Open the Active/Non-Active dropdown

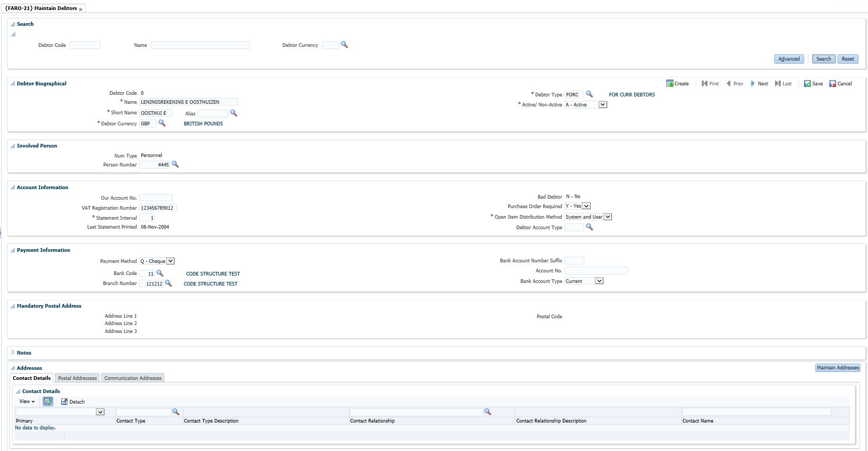click(603, 105)
